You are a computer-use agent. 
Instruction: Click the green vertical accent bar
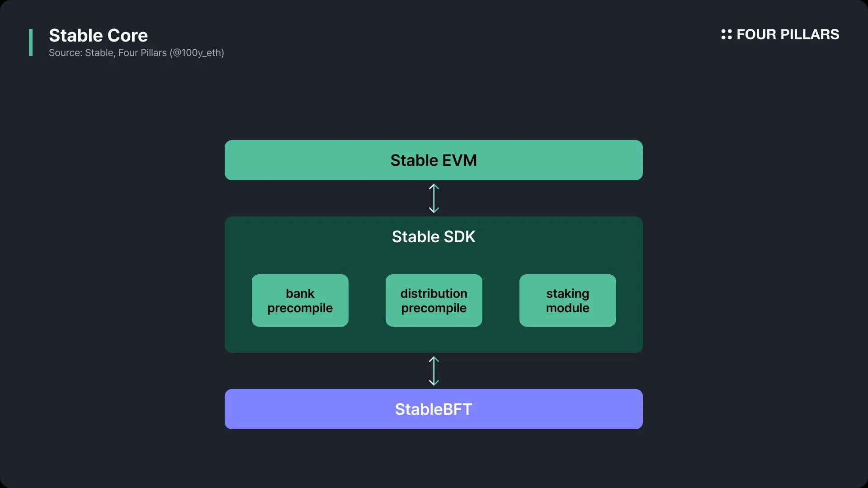tap(31, 42)
